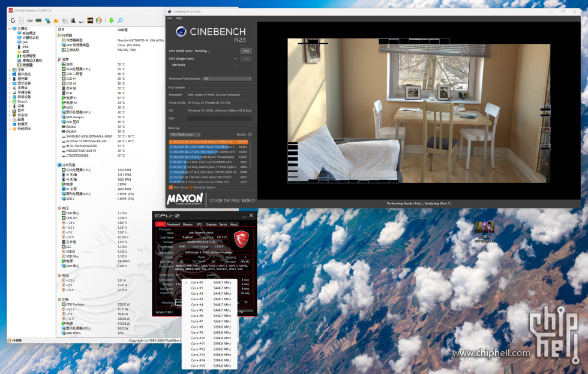Select the power management item in AIDA64 tree
Screen dimensions: 588x374
25,56
